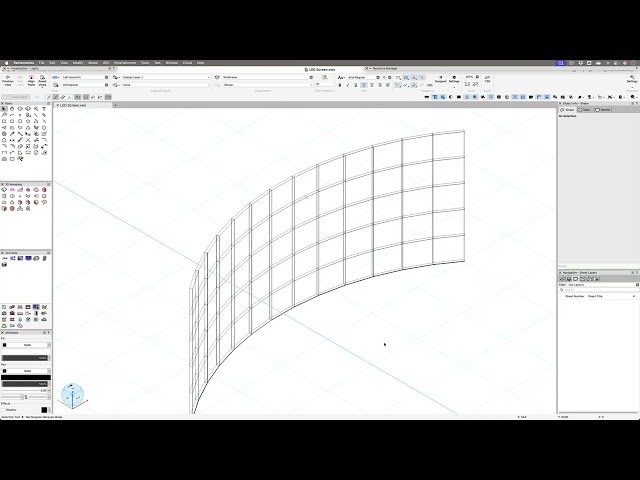Click the fill opacity 100% slider bar

coord(25,358)
